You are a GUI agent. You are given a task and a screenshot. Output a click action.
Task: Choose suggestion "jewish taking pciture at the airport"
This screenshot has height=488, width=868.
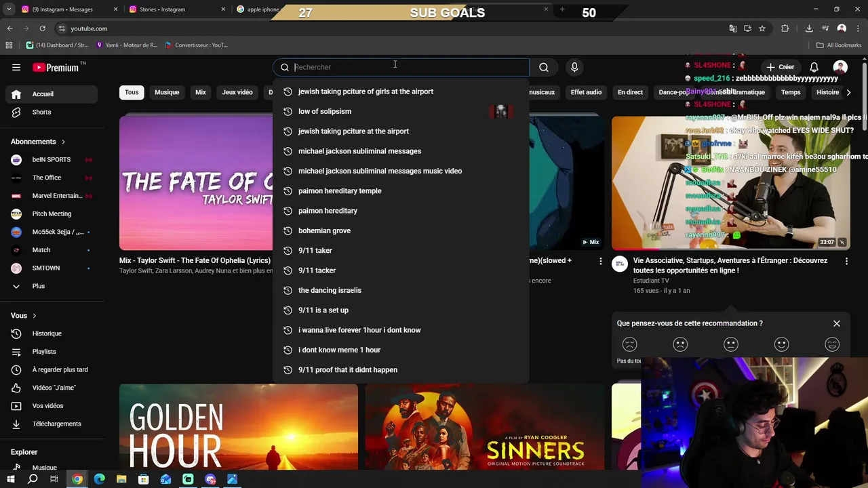point(400,131)
